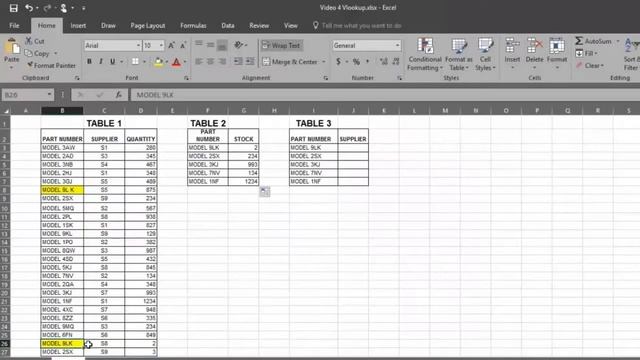Click the column F header

tap(208, 110)
